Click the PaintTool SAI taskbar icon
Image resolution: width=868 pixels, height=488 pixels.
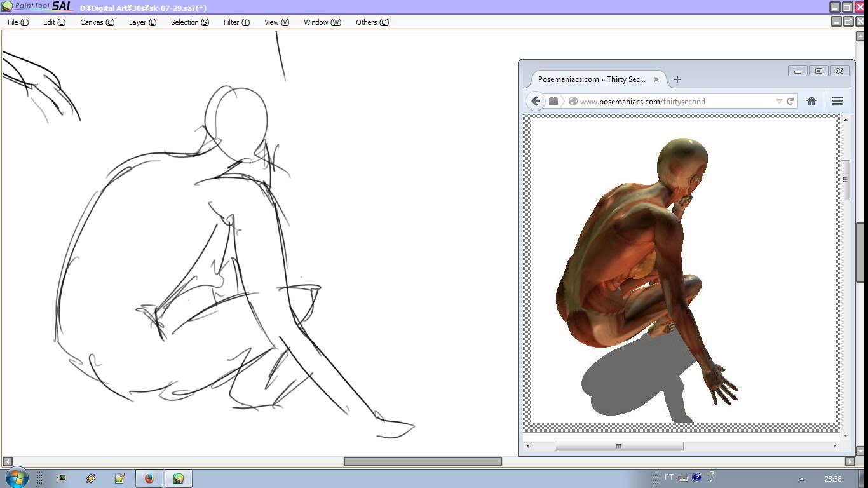coord(179,477)
